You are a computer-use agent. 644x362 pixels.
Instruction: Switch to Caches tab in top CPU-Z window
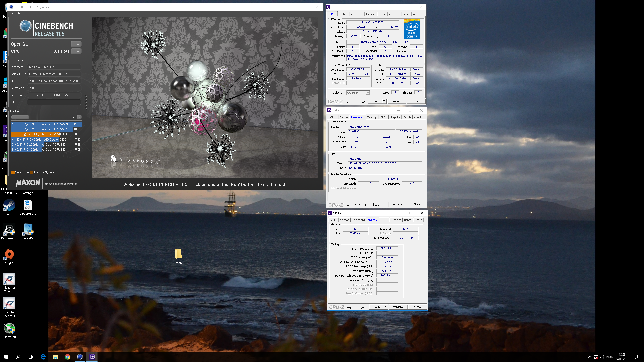[343, 14]
